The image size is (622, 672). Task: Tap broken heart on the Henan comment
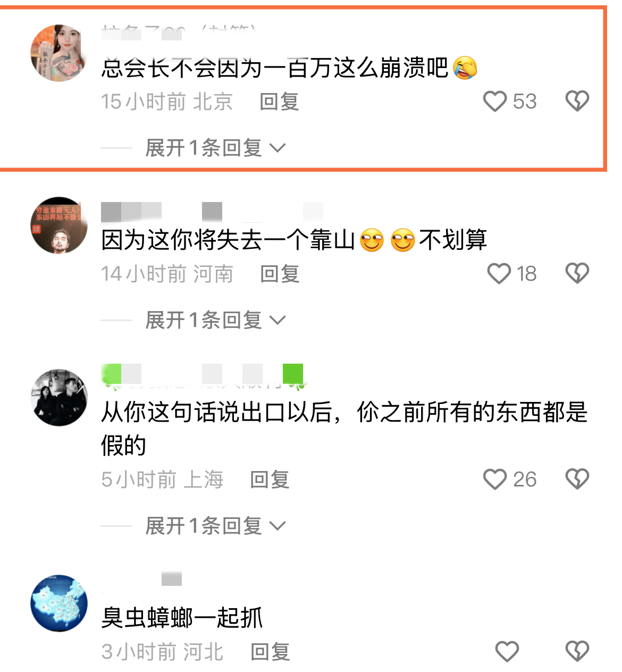coord(577,273)
